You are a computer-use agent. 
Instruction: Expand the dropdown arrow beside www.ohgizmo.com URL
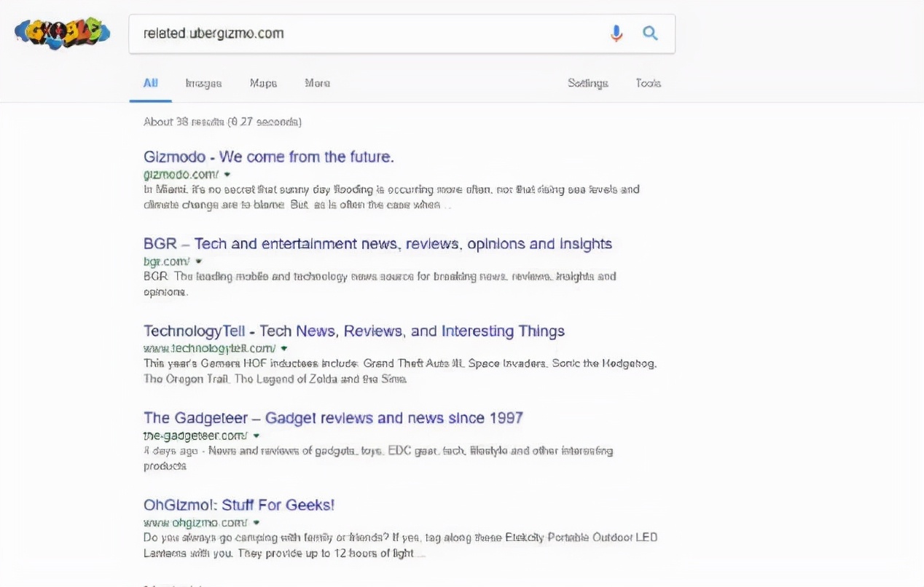click(x=257, y=523)
